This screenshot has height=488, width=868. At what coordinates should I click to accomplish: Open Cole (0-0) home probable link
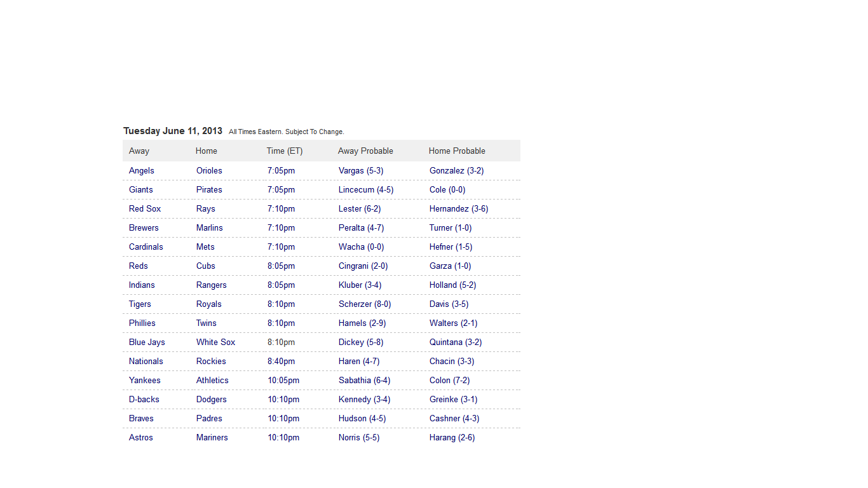pos(447,189)
